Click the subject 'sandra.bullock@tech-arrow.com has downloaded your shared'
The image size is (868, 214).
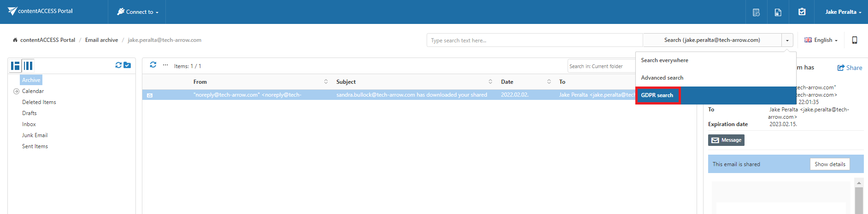pos(412,95)
